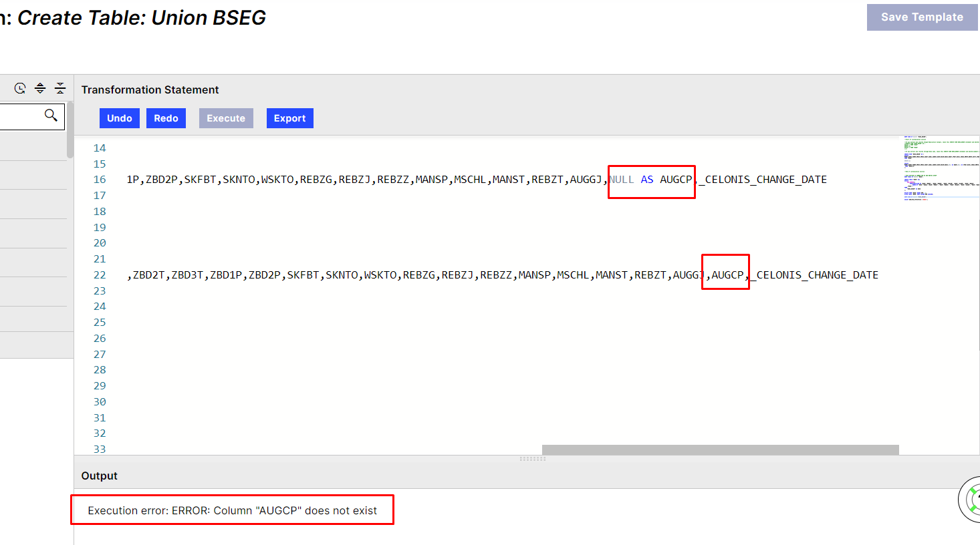Click 'AS' keyword on line 16
Viewport: 980px width, 545px height.
tap(647, 180)
